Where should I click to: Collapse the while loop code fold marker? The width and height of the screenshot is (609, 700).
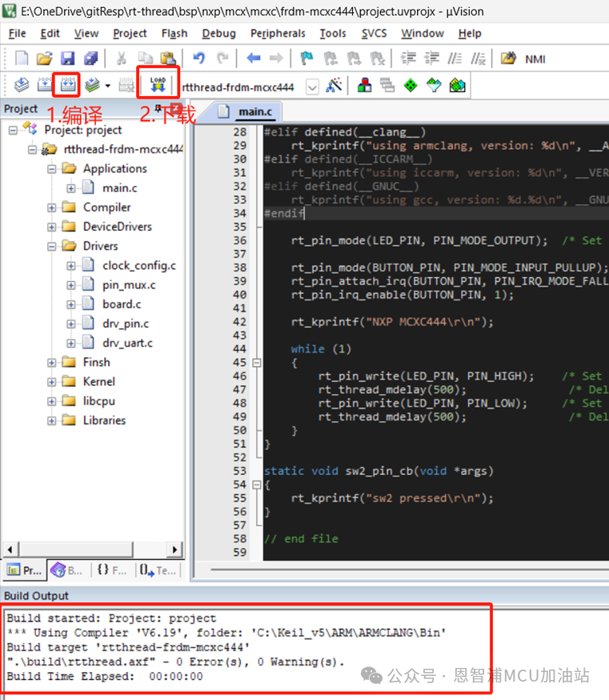(x=256, y=363)
